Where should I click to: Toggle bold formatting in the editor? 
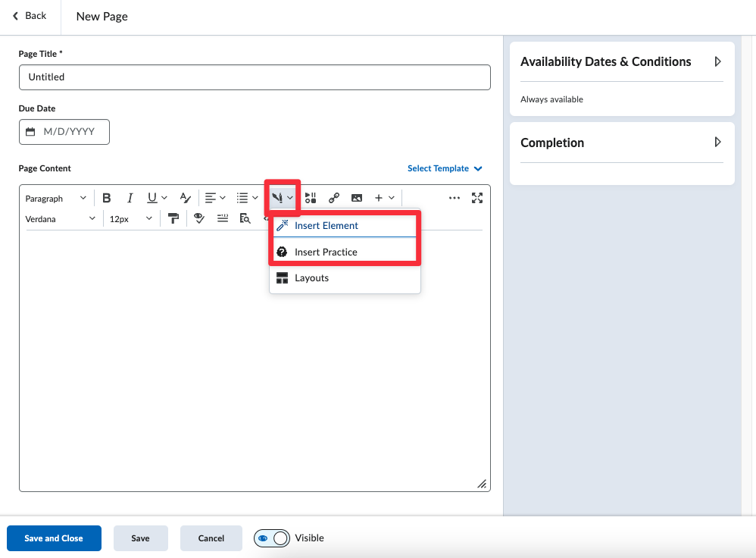pyautogui.click(x=107, y=198)
